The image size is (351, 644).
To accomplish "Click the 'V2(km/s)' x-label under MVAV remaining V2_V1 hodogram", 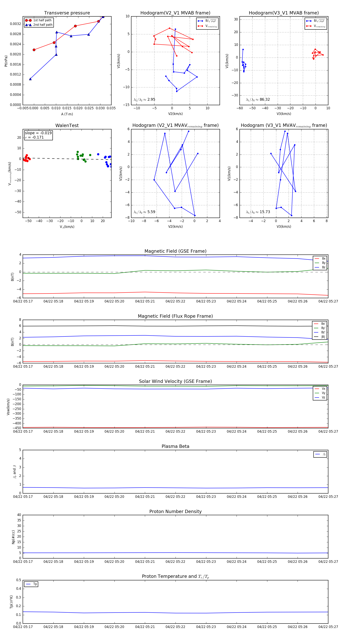I will pos(175,227).
